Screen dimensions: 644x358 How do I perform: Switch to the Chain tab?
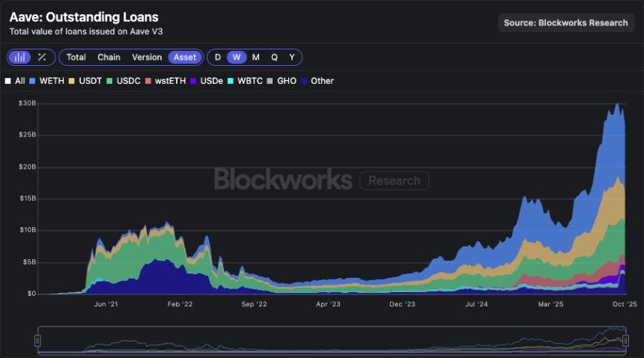tap(109, 57)
